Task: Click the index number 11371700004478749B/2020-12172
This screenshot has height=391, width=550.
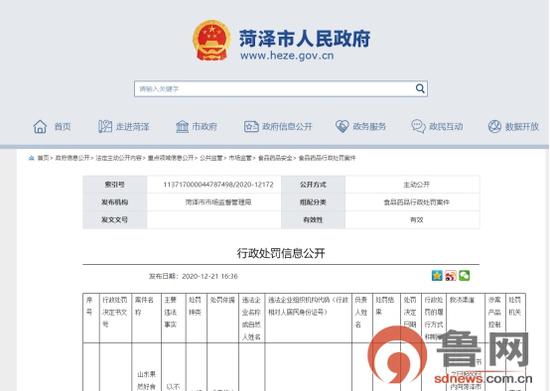Action: coord(218,184)
